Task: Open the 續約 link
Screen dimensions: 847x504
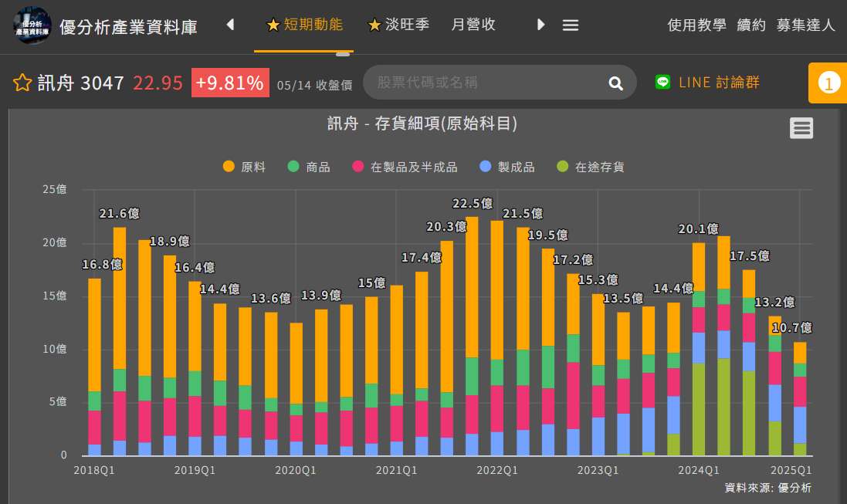Action: click(751, 25)
